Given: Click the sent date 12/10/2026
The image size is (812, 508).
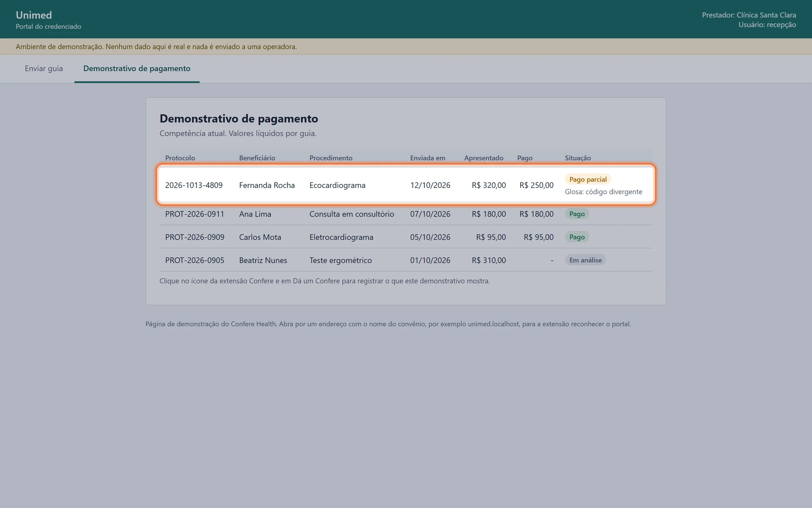Looking at the screenshot, I should click(430, 185).
